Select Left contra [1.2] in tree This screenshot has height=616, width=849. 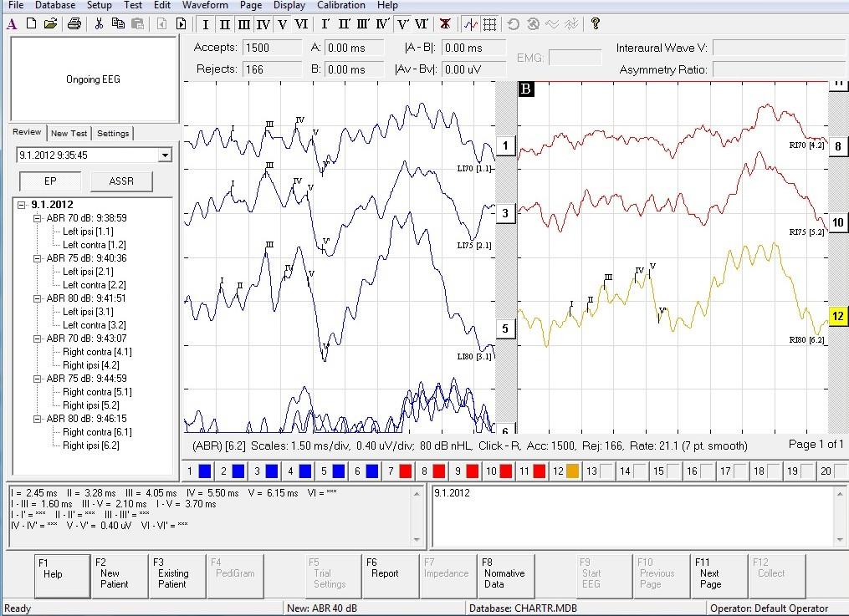pos(95,245)
